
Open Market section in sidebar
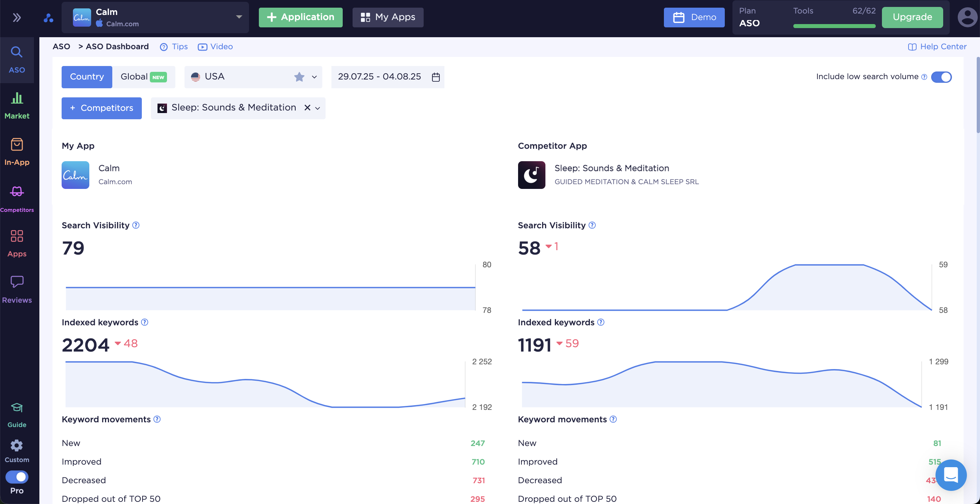pos(17,105)
